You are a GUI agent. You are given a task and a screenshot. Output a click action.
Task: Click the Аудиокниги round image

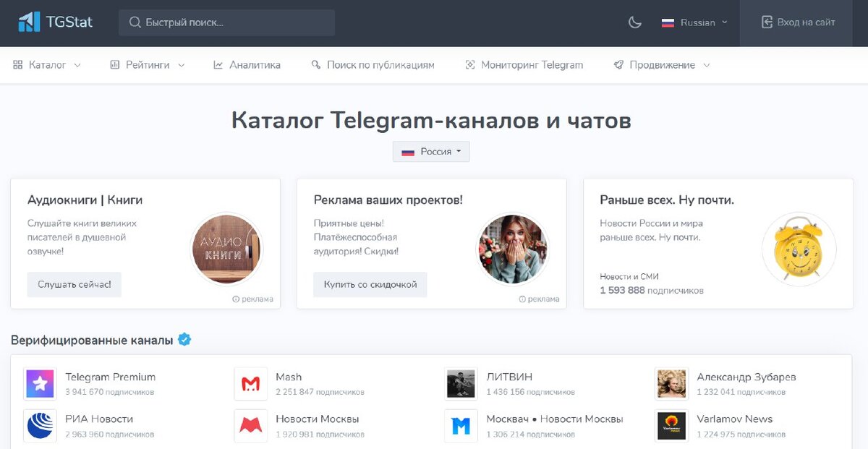(226, 249)
